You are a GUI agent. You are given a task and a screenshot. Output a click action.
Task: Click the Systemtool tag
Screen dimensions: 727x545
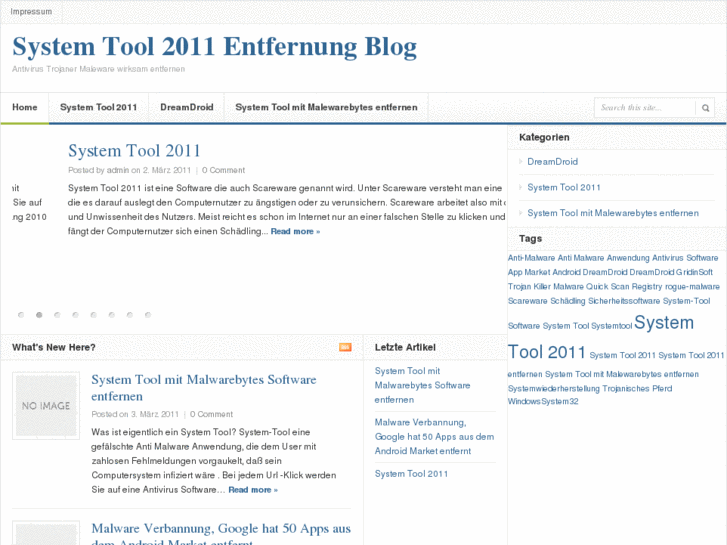(612, 326)
